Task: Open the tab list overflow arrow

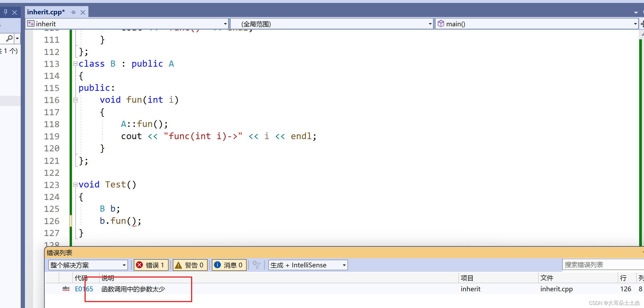Action: [636, 12]
